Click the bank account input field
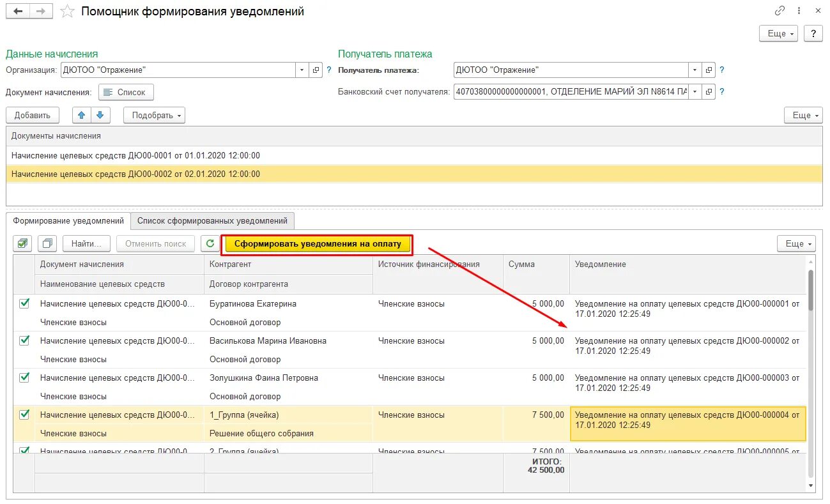Image resolution: width=830 pixels, height=504 pixels. tap(571, 92)
